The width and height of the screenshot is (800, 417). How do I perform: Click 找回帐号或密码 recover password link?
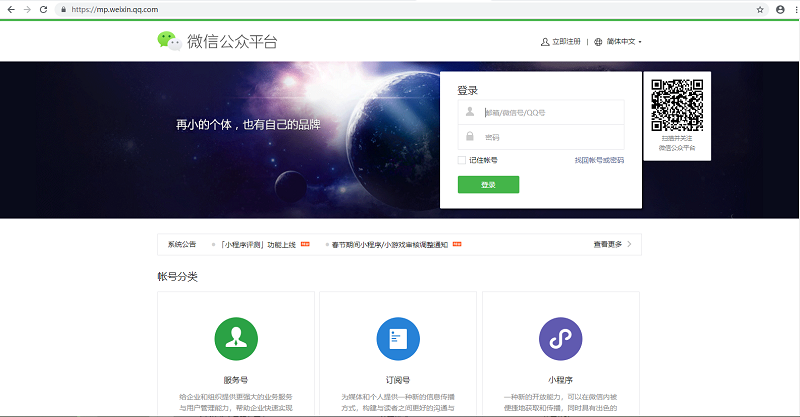click(x=599, y=160)
